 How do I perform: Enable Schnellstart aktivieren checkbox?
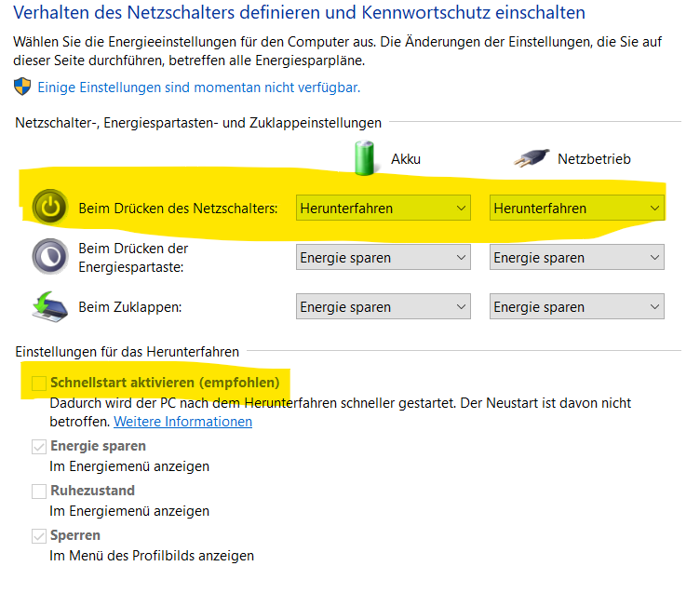[39, 384]
